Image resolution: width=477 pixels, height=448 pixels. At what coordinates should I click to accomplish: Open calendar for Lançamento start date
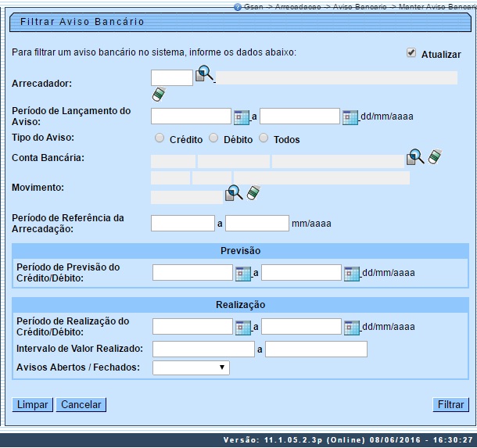(x=242, y=117)
